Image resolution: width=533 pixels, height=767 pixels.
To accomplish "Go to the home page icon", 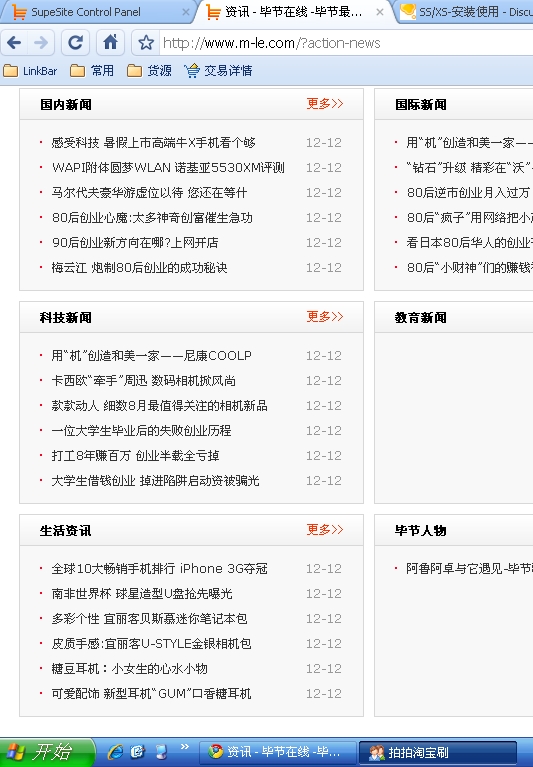I will click(111, 43).
